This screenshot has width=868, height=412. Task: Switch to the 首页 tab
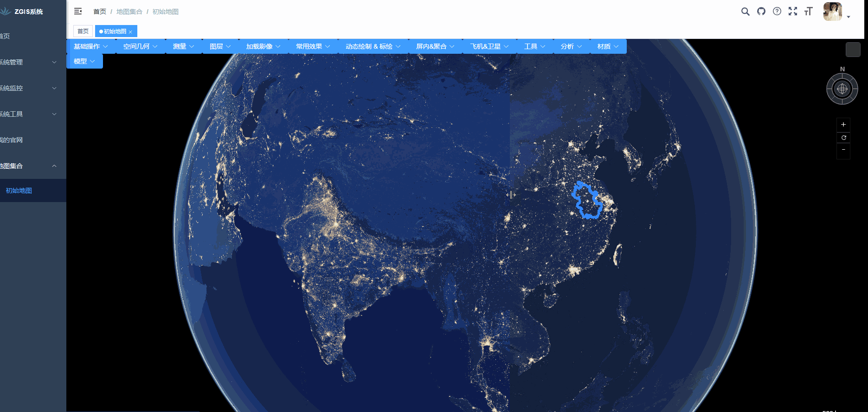point(83,31)
